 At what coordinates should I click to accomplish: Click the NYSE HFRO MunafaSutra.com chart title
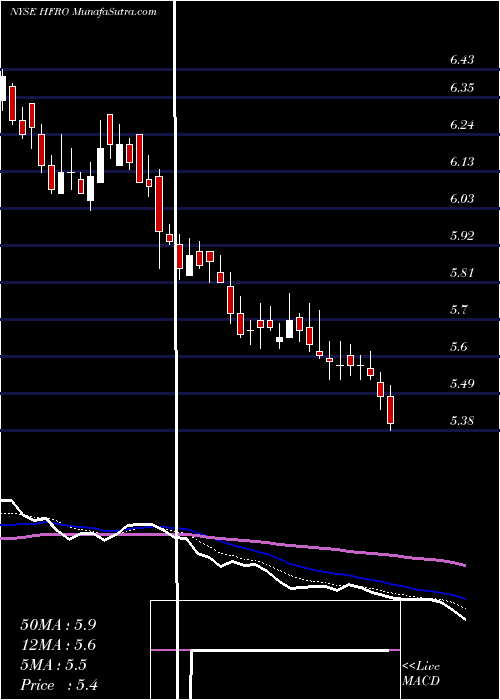point(83,12)
